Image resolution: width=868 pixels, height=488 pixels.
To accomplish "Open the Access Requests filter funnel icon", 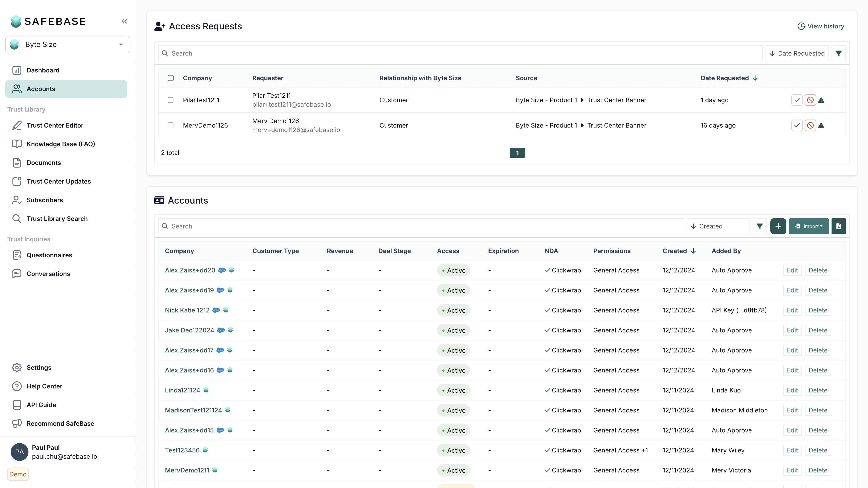I will (x=838, y=53).
